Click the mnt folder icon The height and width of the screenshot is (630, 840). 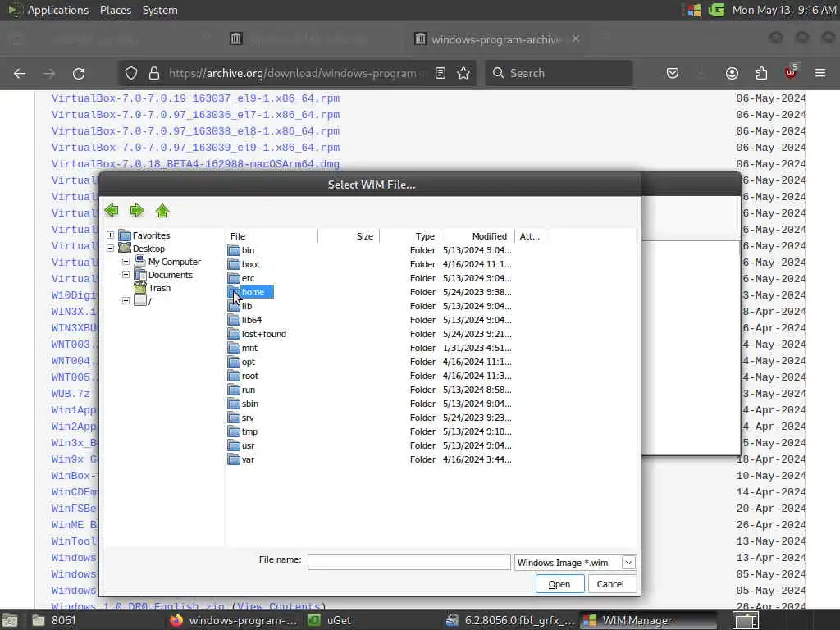click(234, 348)
